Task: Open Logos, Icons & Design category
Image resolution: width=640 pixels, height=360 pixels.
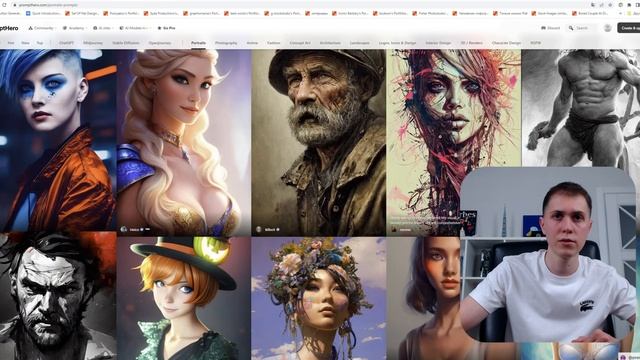Action: click(398, 43)
